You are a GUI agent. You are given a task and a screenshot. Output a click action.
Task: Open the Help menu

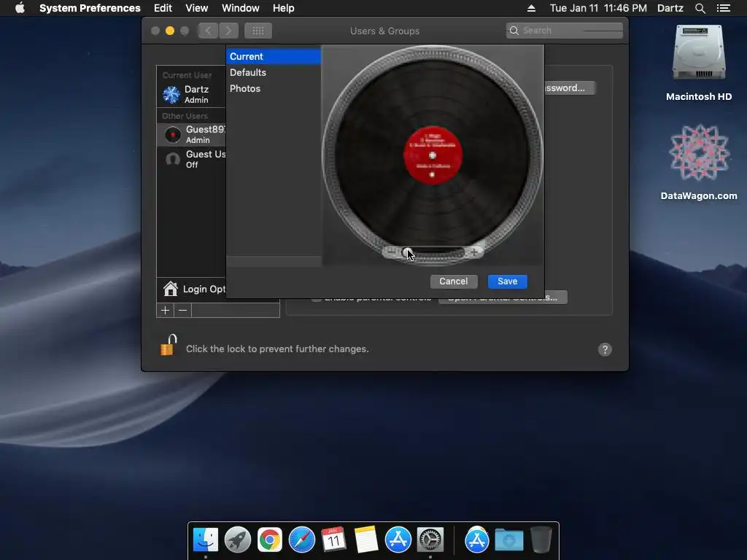click(284, 8)
